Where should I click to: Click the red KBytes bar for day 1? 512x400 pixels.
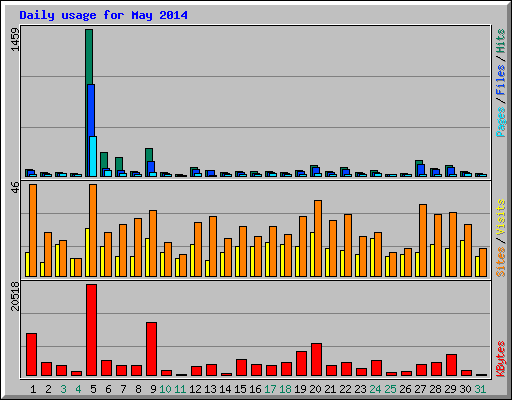[31, 354]
